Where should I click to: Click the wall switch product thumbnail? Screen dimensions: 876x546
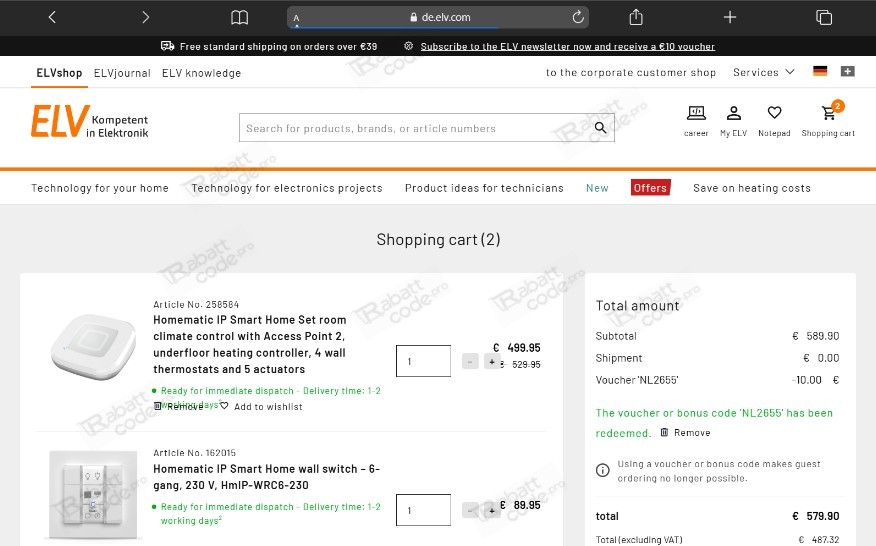point(93,495)
